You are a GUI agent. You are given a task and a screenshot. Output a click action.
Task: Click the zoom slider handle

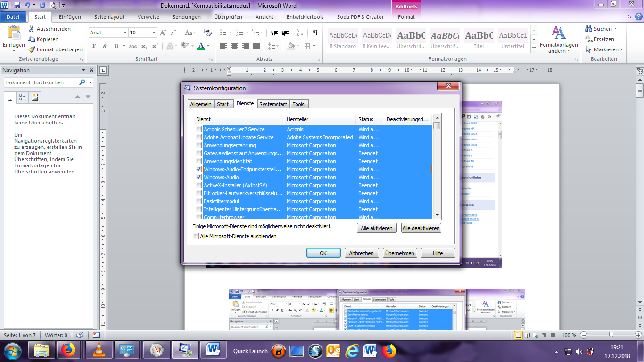coord(611,335)
